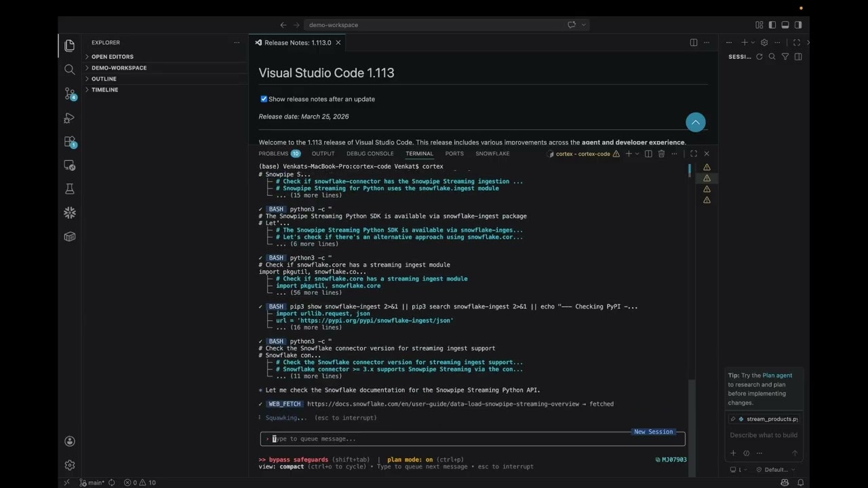Close the Release Notes editor tab
The width and height of the screenshot is (868, 488).
(338, 43)
